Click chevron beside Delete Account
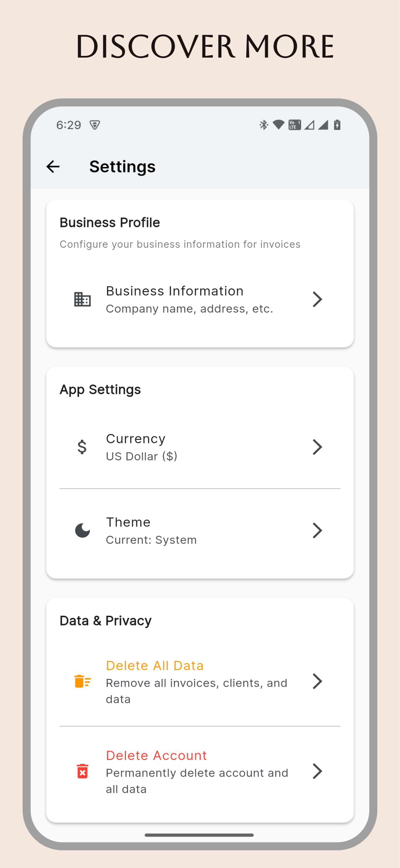400x868 pixels. pyautogui.click(x=317, y=771)
